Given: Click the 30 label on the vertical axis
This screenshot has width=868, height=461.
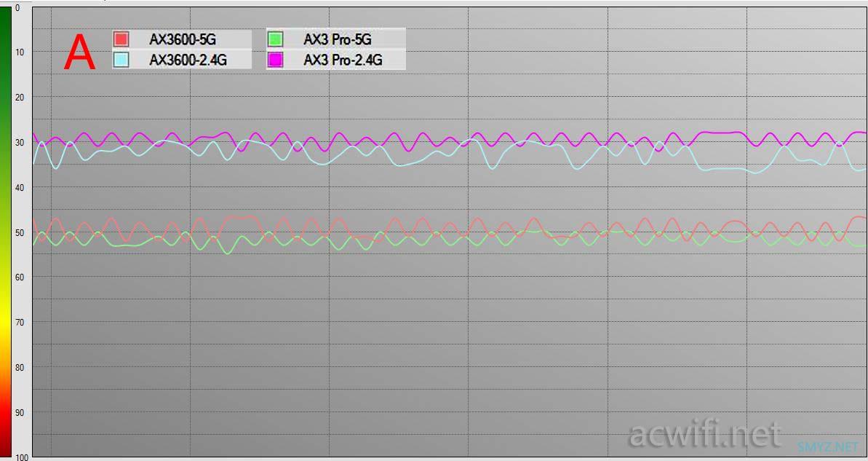Looking at the screenshot, I should (x=20, y=143).
